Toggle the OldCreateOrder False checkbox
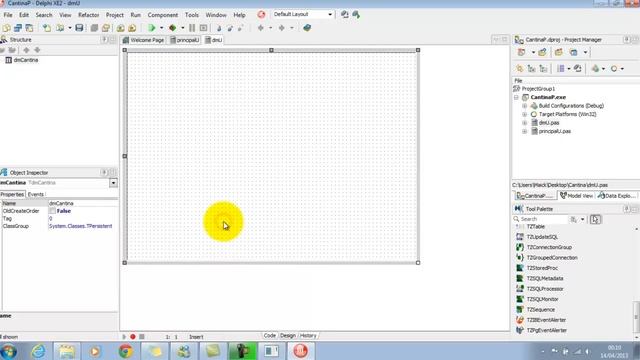This screenshot has height=360, width=640. (x=52, y=211)
